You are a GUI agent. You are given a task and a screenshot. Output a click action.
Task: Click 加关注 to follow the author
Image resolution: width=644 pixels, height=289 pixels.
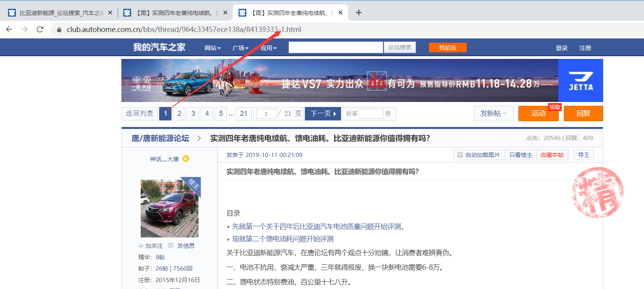(x=151, y=246)
